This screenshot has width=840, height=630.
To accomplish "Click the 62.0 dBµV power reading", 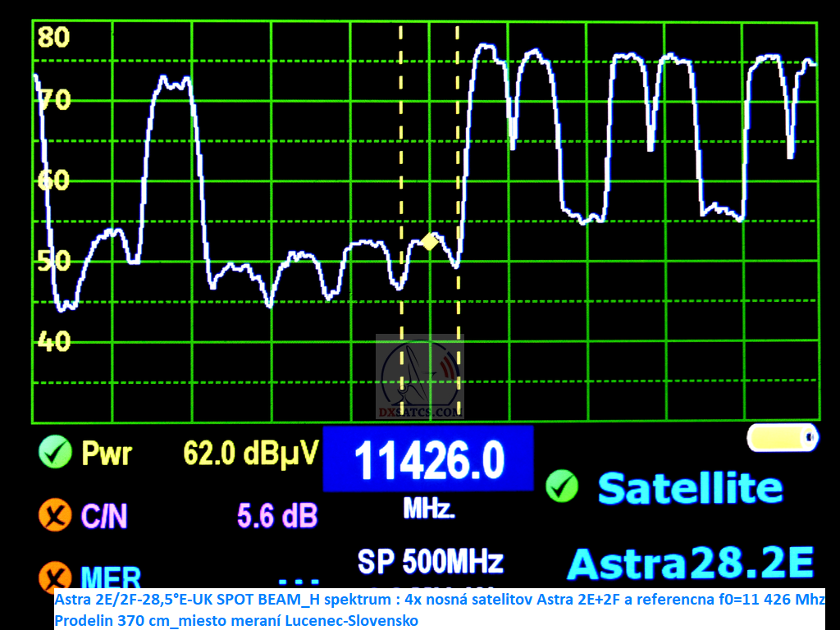I will click(250, 453).
